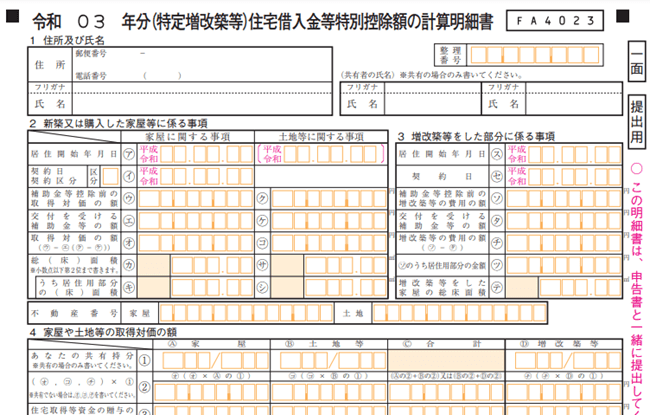This screenshot has height=415, width=650.
Task: Click the row ② Ⓒ合計 amount field
Action: coord(446,392)
